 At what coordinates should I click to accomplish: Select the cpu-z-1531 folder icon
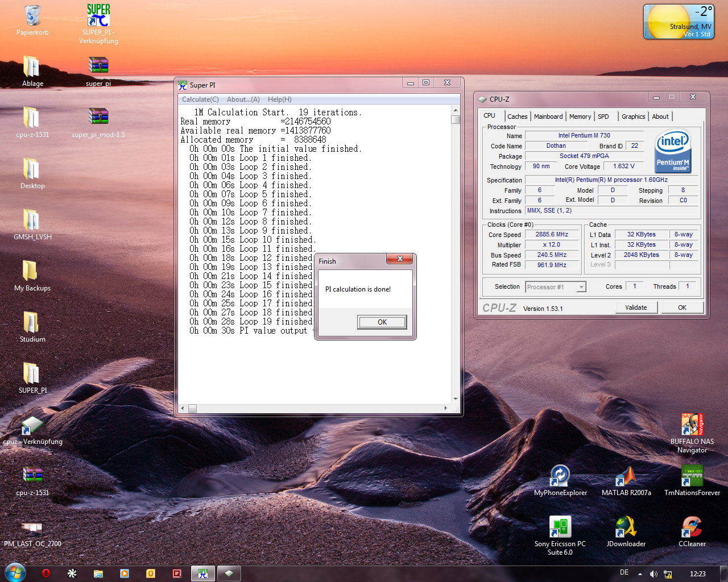(x=32, y=118)
